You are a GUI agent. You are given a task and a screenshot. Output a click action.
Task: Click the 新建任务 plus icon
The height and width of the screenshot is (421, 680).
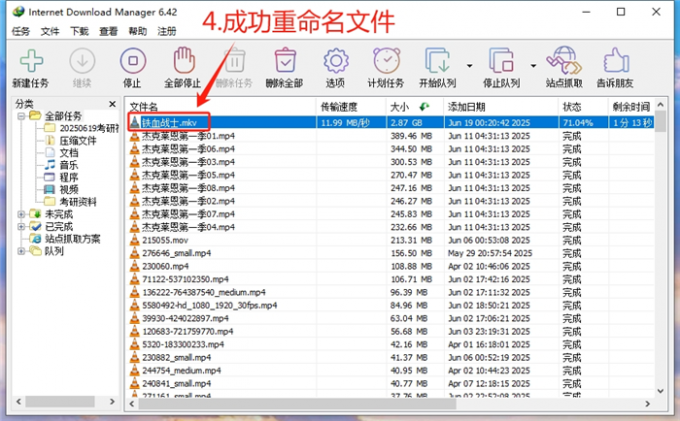[31, 61]
